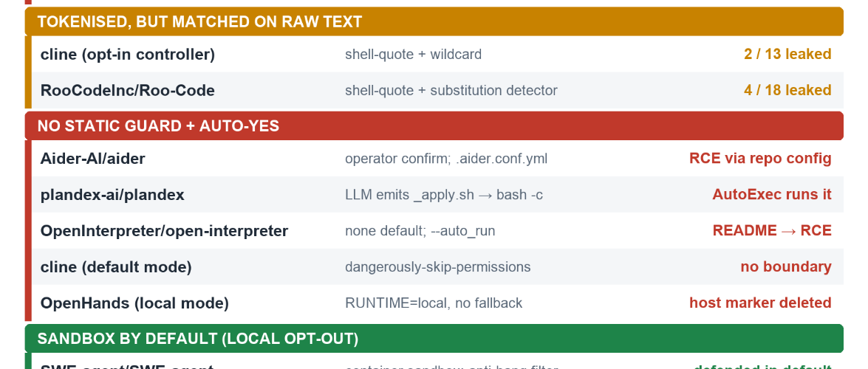Viewport: 868px width, 369px height.
Task: Open the OpenInterpreter/open-interpreter row
Action: [x=437, y=231]
